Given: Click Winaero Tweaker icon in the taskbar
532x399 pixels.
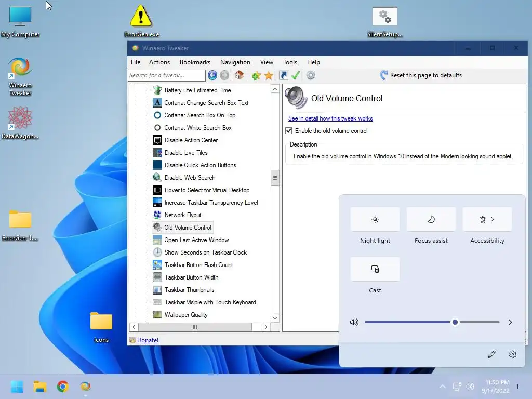Looking at the screenshot, I should click(85, 387).
